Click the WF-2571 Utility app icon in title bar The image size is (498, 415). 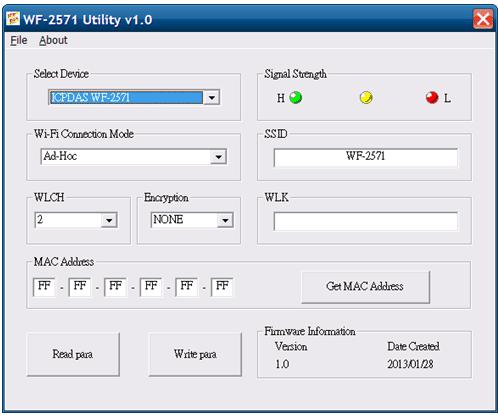pos(13,19)
